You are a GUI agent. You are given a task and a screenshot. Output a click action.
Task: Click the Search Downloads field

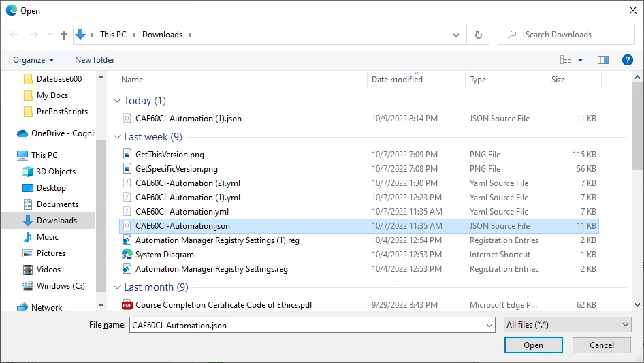tap(566, 35)
